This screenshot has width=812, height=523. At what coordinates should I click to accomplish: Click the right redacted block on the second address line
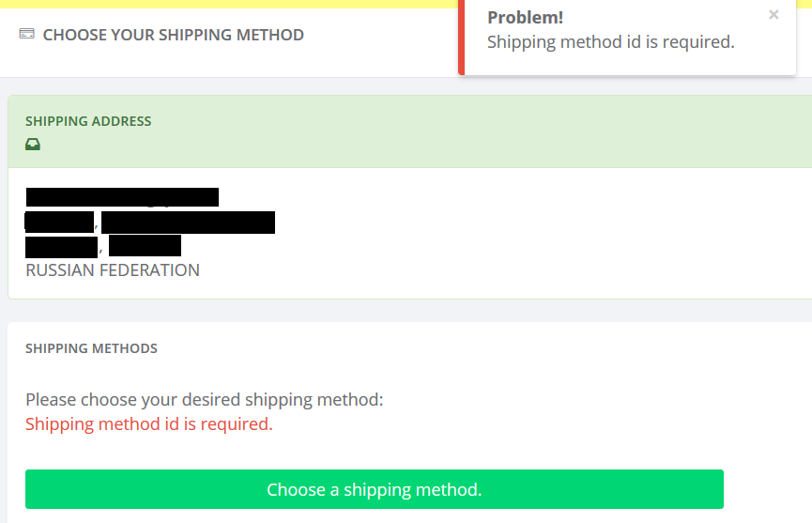[x=188, y=223]
